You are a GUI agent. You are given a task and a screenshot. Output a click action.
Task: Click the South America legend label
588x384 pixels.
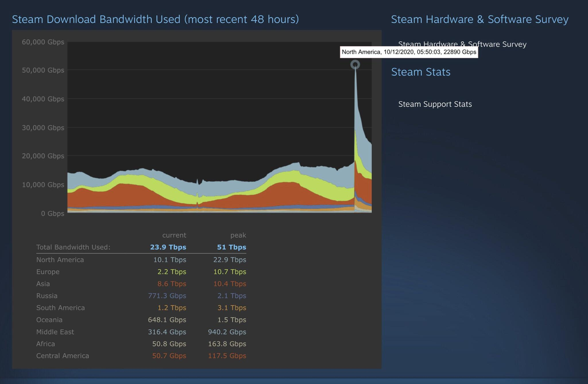[x=60, y=308]
